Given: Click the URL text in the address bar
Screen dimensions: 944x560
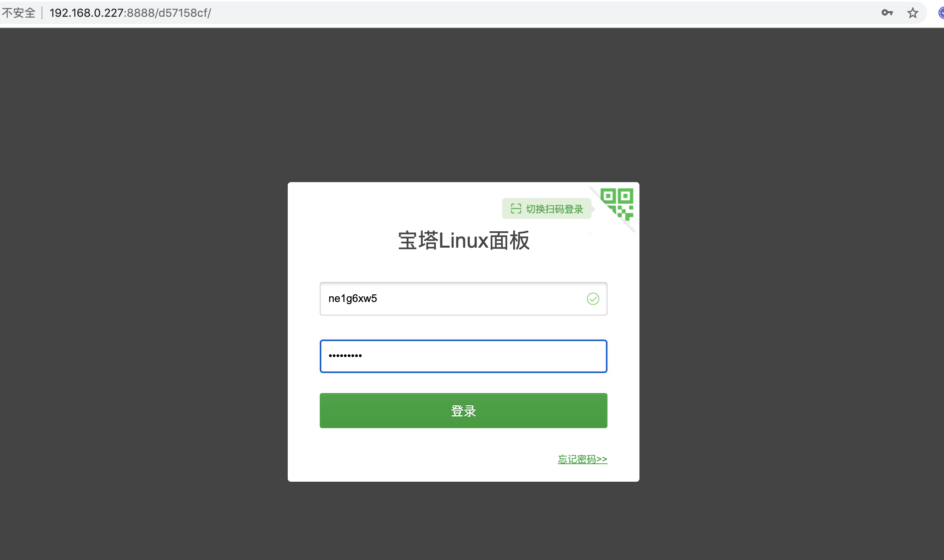Looking at the screenshot, I should 130,13.
